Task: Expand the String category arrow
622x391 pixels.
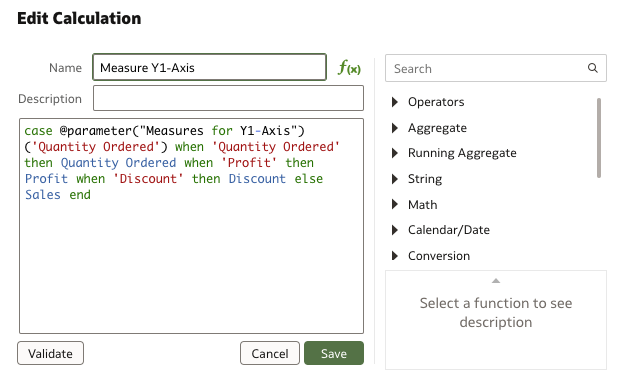Action: pos(394,179)
